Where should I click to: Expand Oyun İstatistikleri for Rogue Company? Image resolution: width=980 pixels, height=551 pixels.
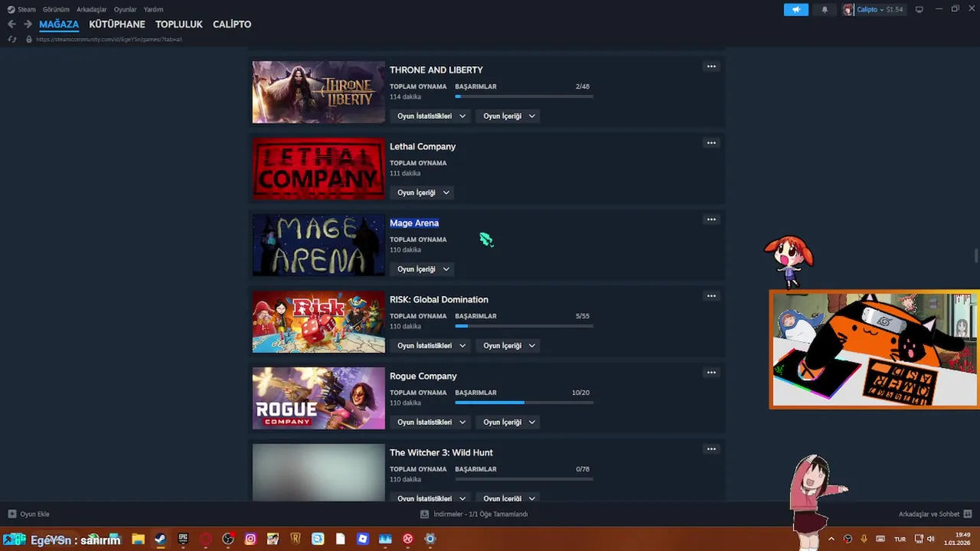coord(431,422)
